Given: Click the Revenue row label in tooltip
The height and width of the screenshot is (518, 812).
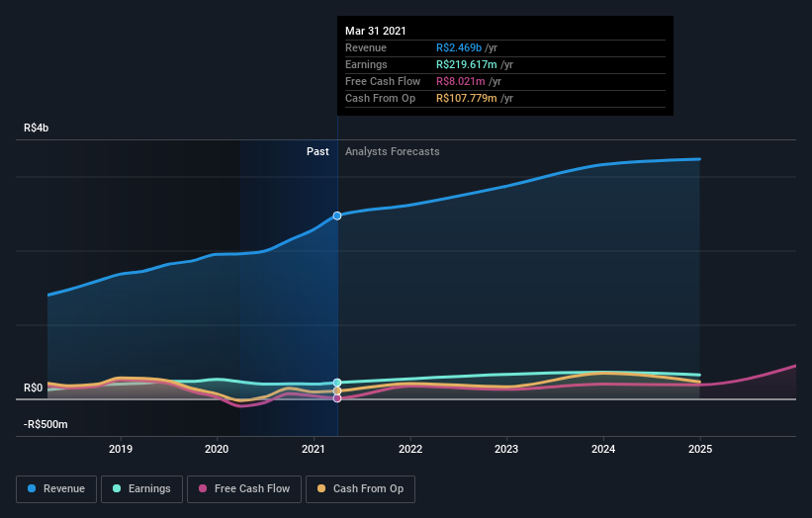Looking at the screenshot, I should pos(366,47).
